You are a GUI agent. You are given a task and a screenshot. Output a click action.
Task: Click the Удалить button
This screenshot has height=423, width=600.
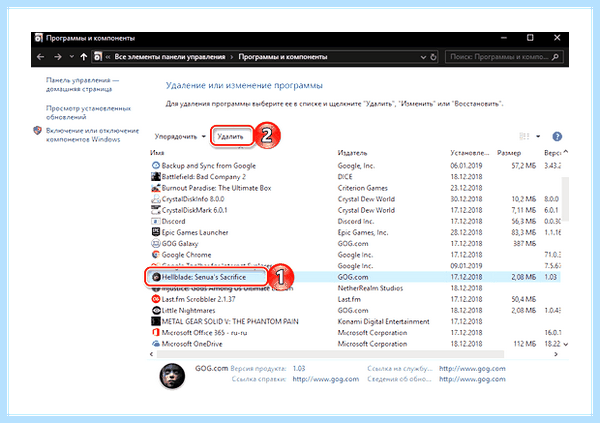231,136
